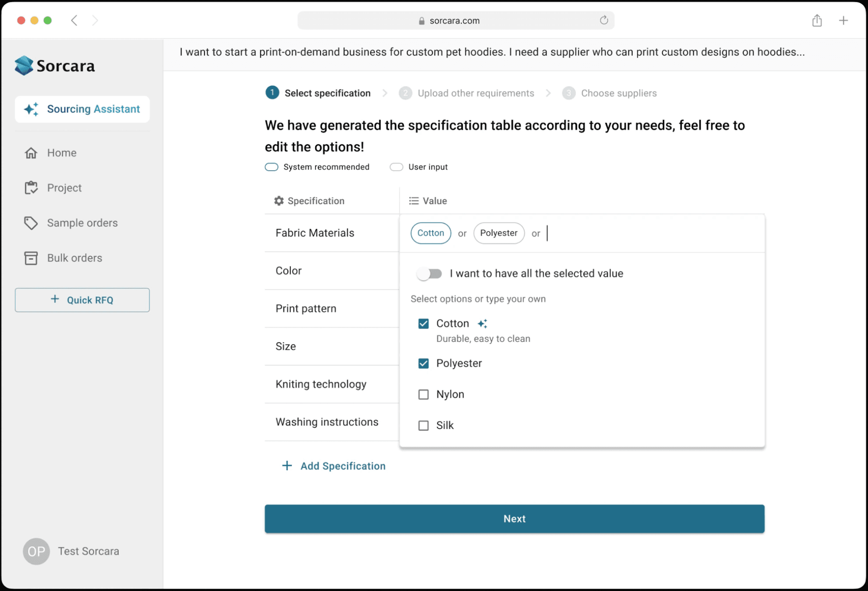Screen dimensions: 868x591
Task: Check the Nylon checkbox
Action: [x=423, y=395]
